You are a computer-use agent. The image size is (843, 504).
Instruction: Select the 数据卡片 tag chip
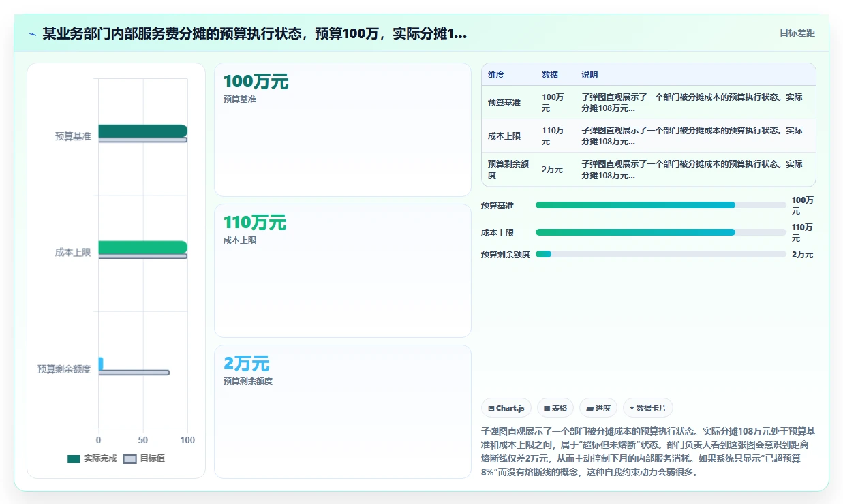click(648, 408)
